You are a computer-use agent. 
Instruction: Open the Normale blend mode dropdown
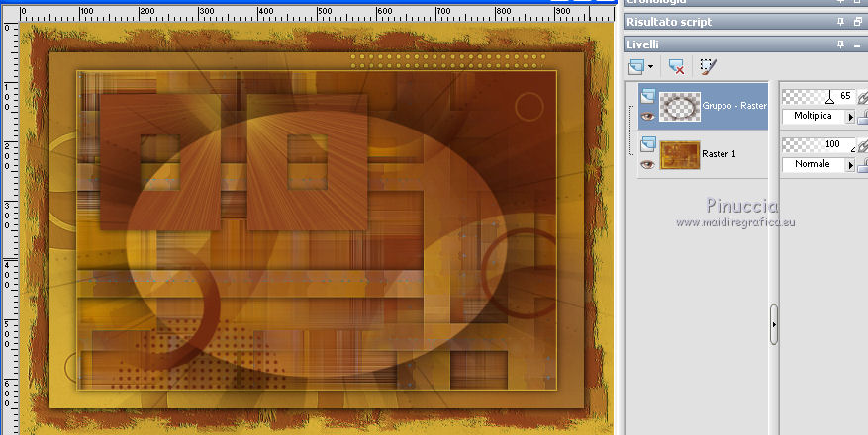click(819, 164)
